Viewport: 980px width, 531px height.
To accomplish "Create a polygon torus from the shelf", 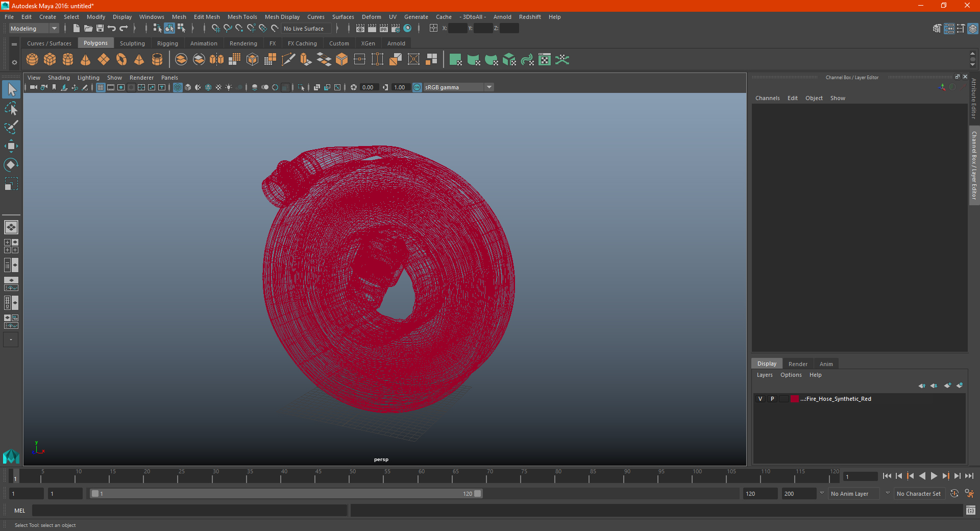I will point(121,60).
